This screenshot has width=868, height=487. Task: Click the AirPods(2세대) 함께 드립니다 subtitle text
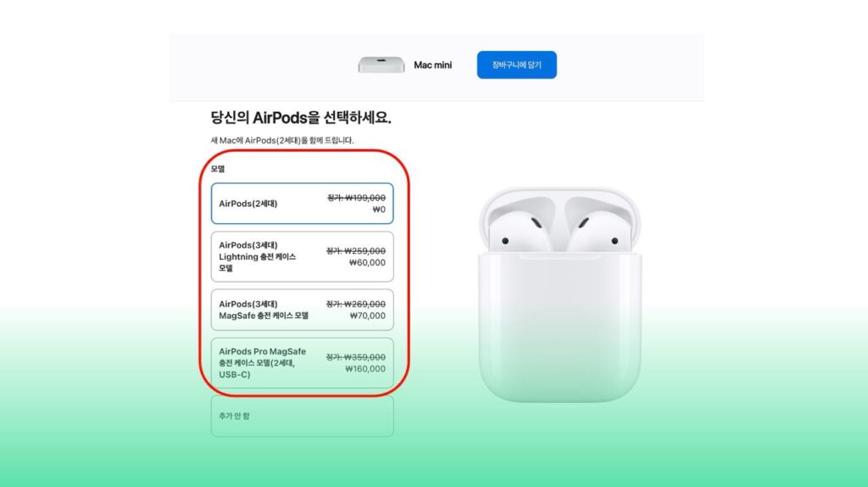tap(281, 140)
